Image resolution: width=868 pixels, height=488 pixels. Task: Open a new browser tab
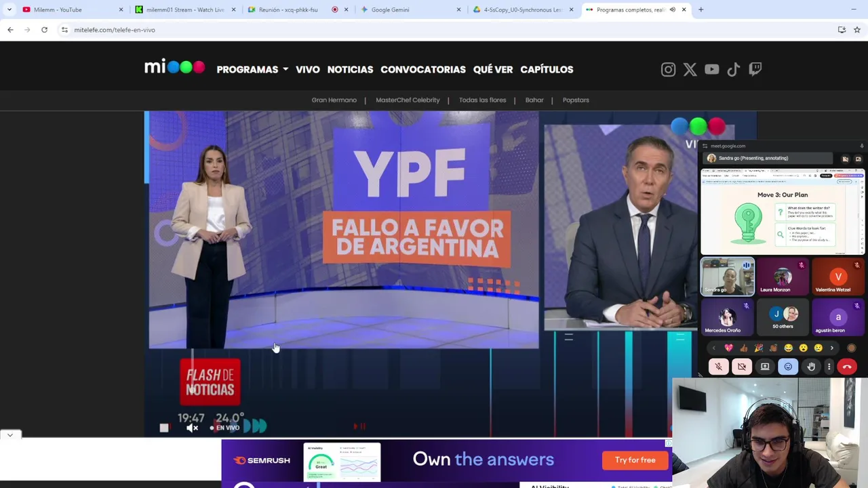[701, 9]
